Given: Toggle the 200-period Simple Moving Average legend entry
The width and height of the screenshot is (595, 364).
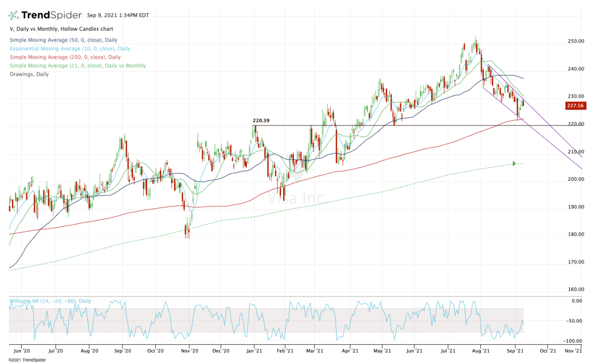Looking at the screenshot, I should (64, 57).
